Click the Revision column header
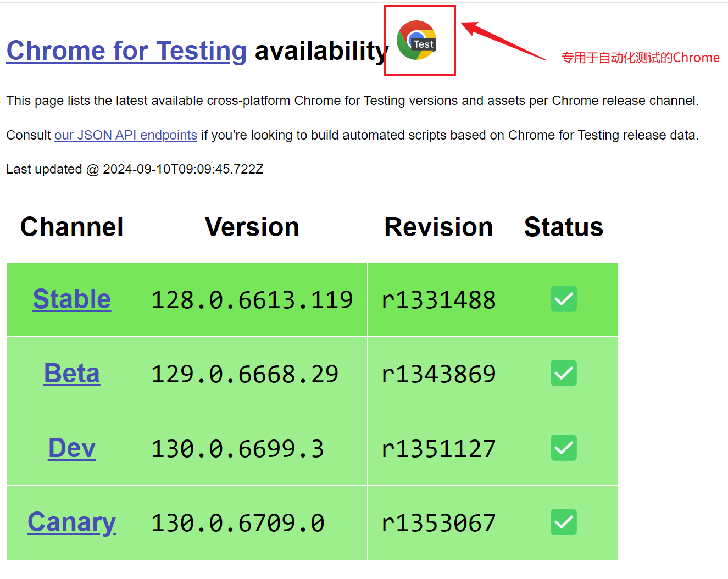The image size is (728, 579). 438,227
